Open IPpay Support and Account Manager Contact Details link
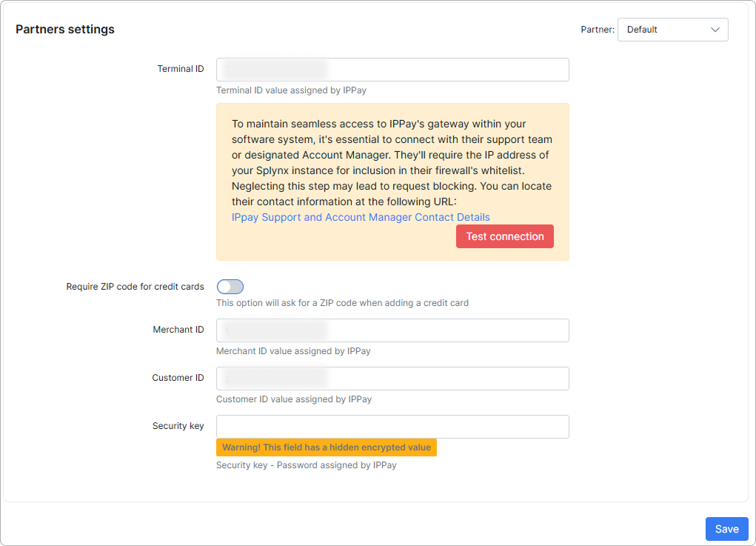This screenshot has height=546, width=756. tap(361, 217)
